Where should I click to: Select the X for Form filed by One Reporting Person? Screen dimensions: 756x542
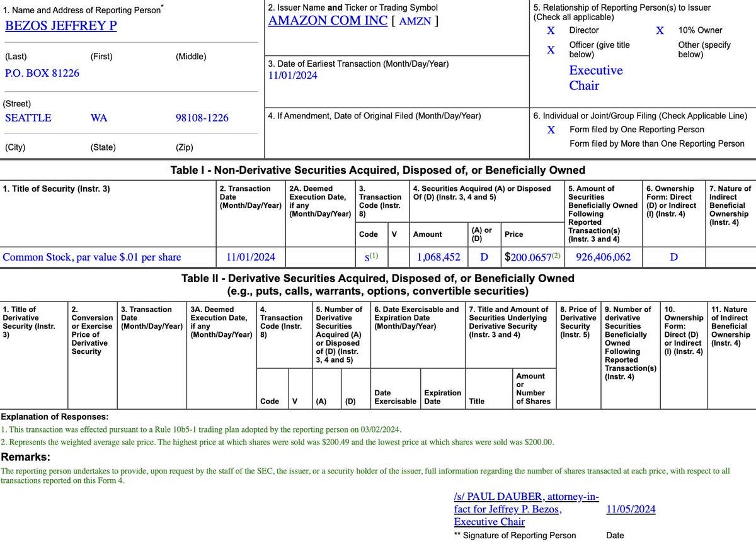(x=551, y=130)
